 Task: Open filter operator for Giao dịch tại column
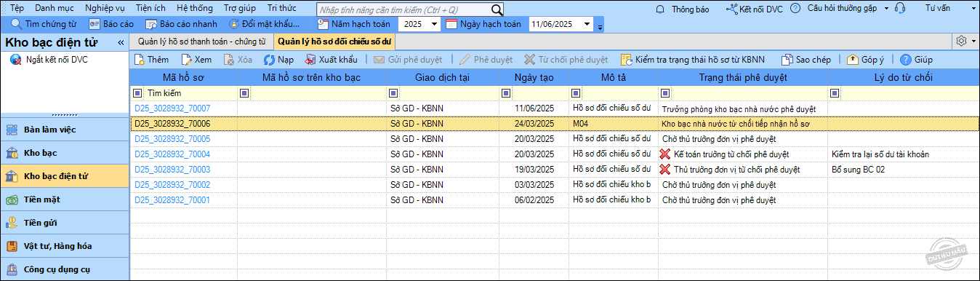click(393, 93)
